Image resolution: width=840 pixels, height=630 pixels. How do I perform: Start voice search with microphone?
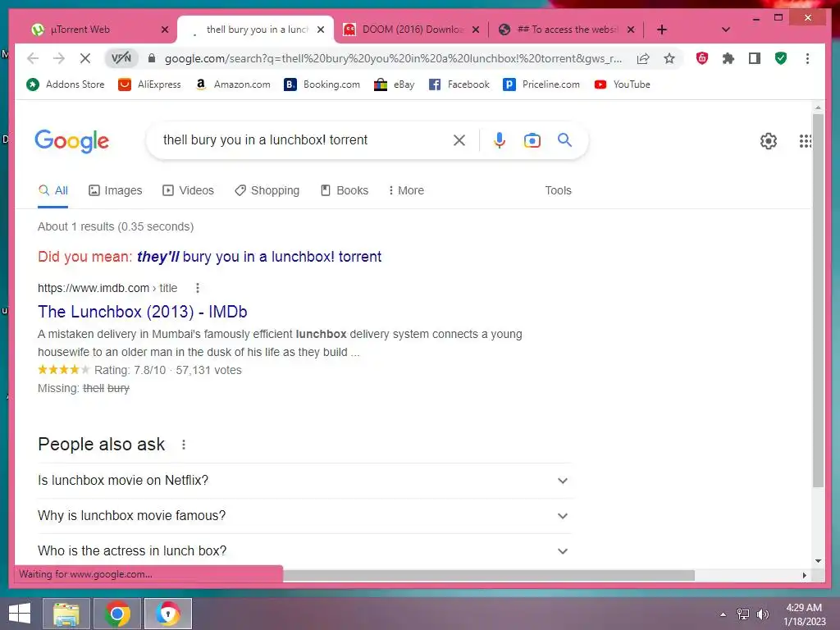click(x=500, y=140)
